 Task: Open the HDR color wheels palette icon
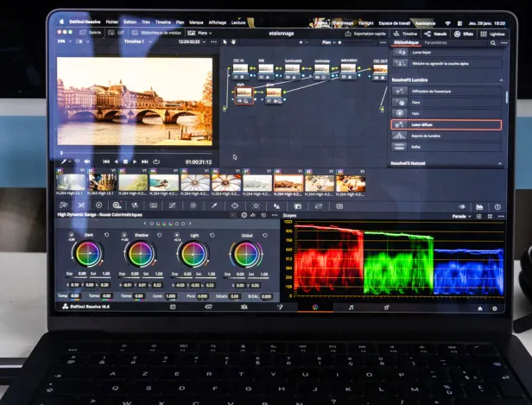tap(117, 205)
